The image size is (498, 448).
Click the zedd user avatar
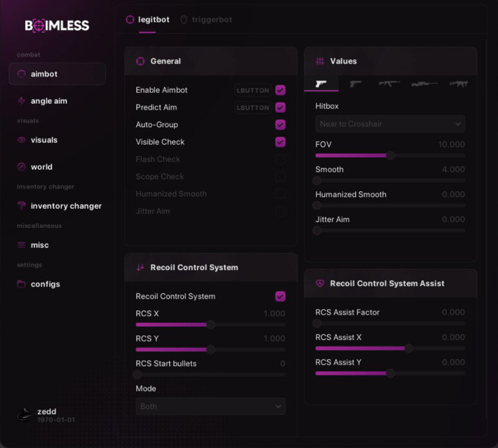tap(24, 415)
